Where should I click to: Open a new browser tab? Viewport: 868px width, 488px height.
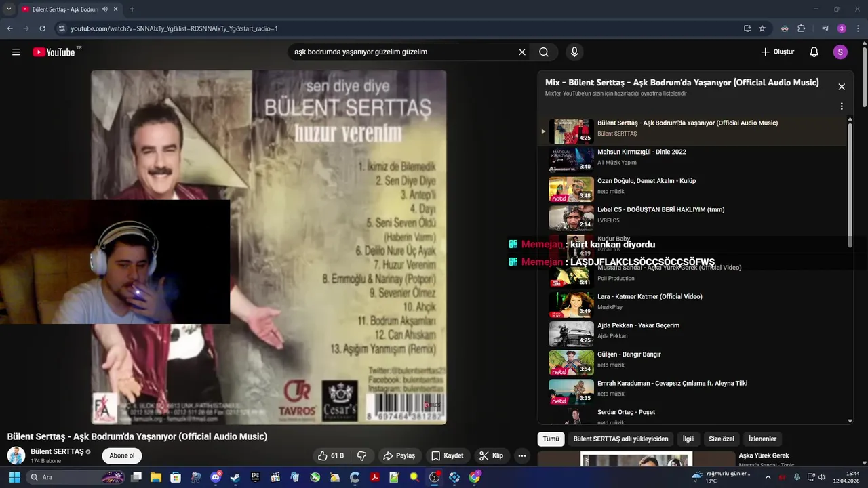pyautogui.click(x=132, y=9)
